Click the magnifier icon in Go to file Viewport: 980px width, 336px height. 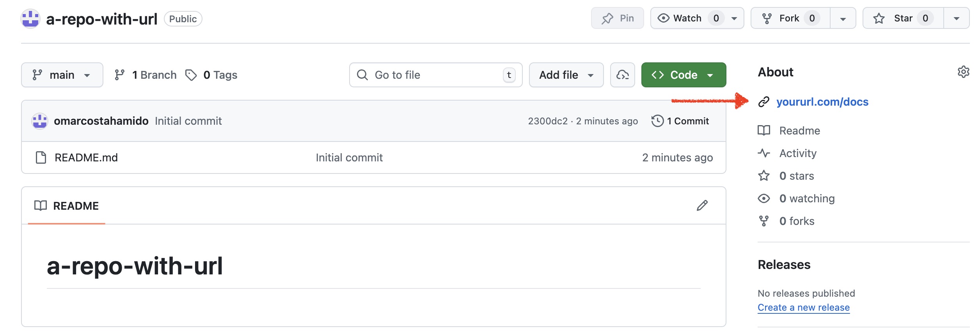coord(362,75)
